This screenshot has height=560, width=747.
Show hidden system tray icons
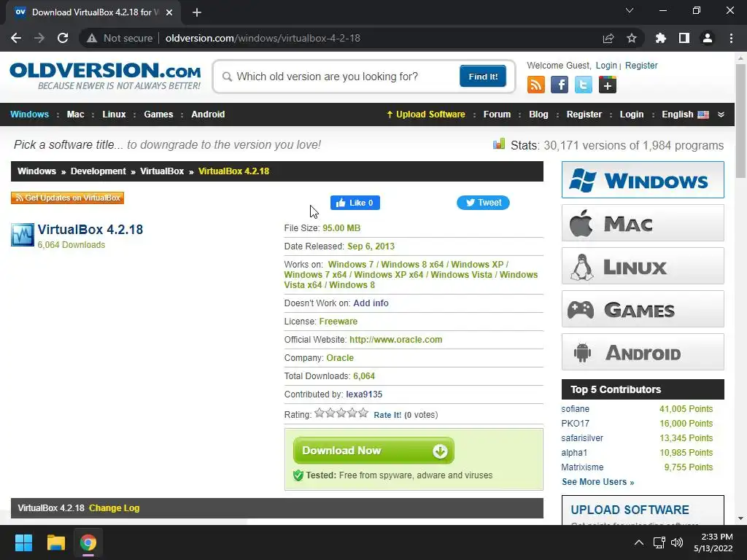(x=639, y=542)
